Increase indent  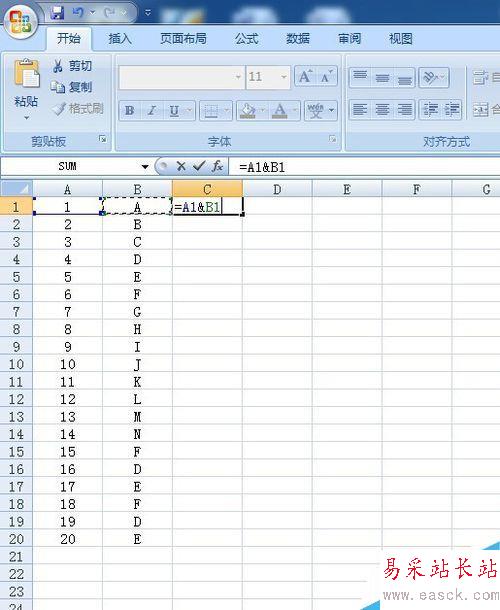[x=451, y=109]
